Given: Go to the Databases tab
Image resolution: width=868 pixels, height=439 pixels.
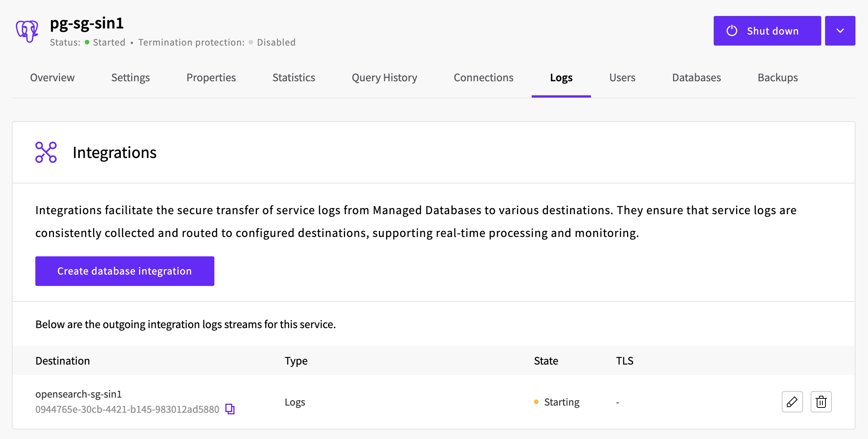Looking at the screenshot, I should [x=696, y=77].
